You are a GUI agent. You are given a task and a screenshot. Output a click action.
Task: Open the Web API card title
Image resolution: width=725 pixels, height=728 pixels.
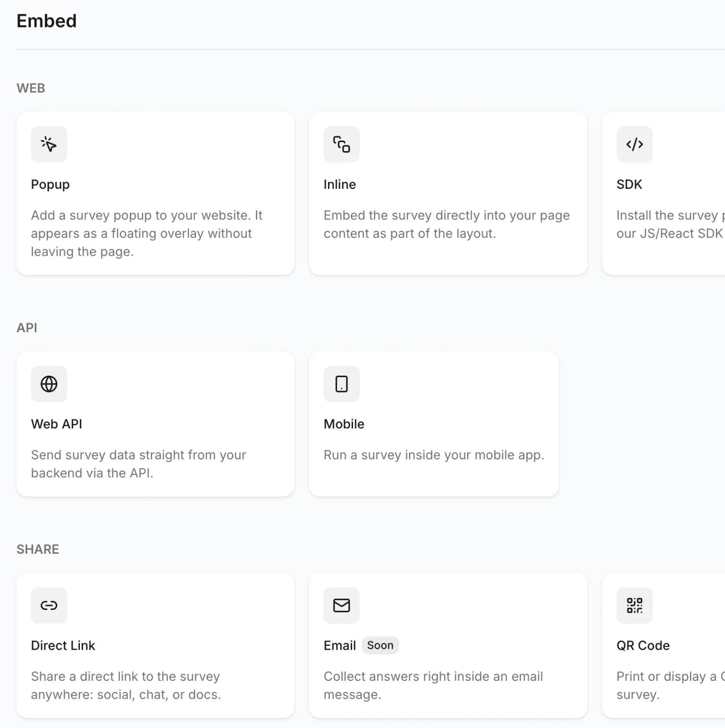[57, 424]
